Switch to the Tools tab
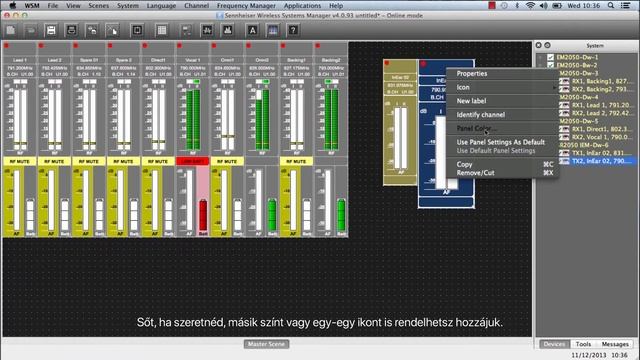Viewport: 640px width, 360px height. 583,344
